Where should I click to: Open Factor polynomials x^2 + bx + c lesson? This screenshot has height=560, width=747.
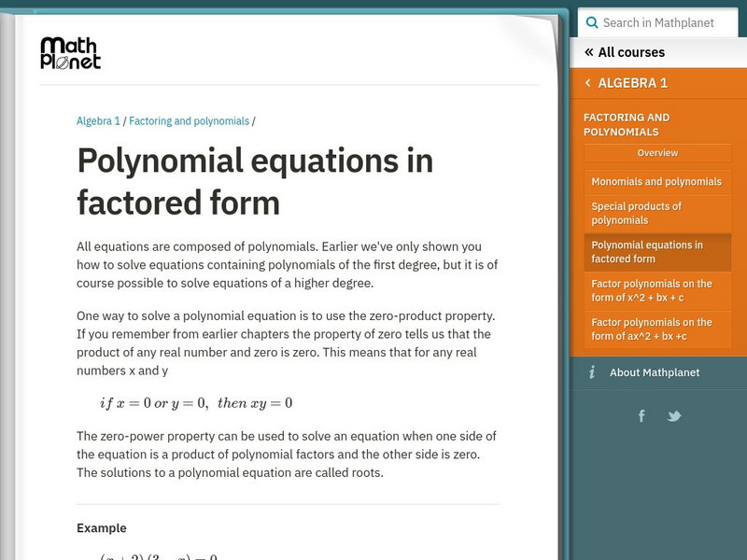click(x=657, y=290)
